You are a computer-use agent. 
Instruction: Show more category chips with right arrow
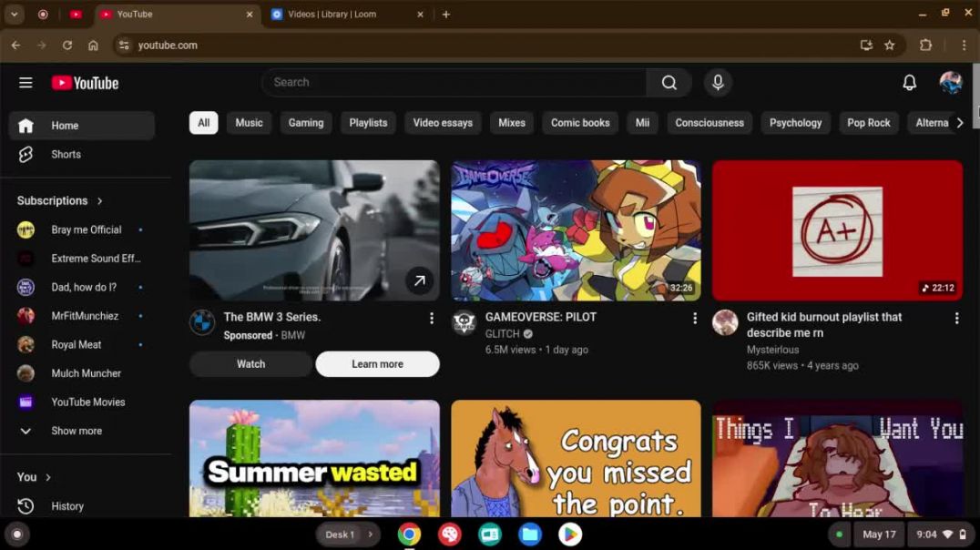(x=960, y=123)
